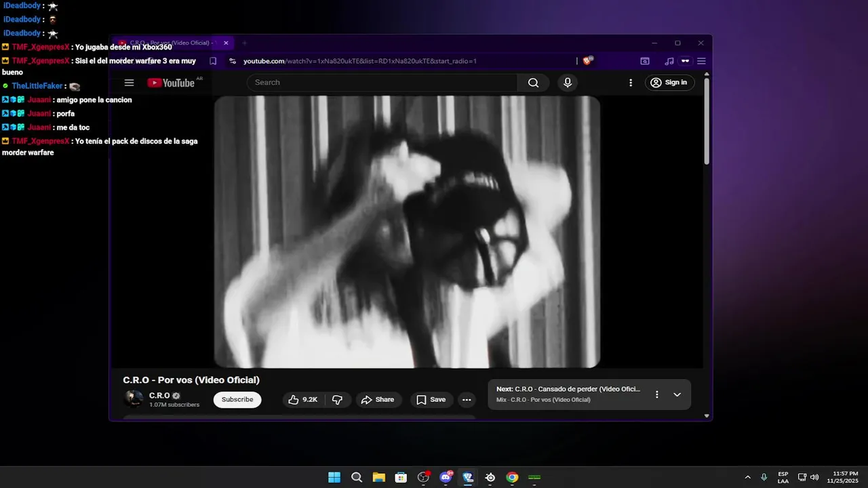This screenshot has width=868, height=488.
Task: Switch ESP LAA keyboard language
Action: click(x=783, y=477)
